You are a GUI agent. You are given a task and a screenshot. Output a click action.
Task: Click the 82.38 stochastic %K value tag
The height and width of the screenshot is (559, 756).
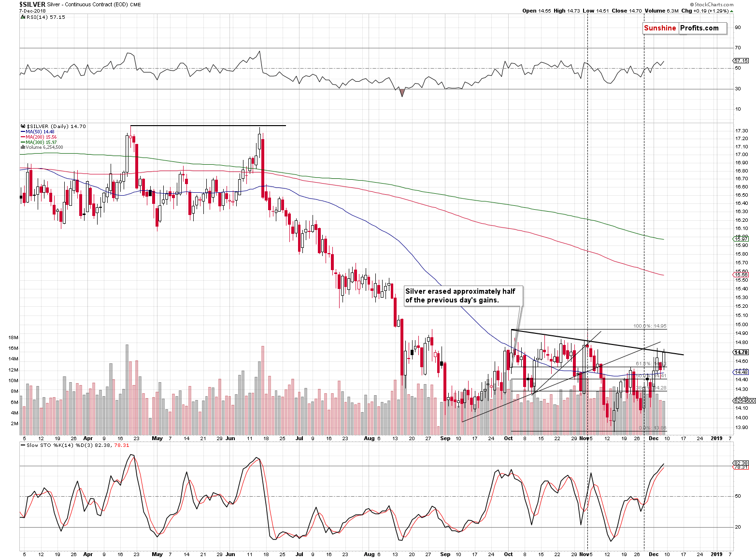[x=741, y=463]
